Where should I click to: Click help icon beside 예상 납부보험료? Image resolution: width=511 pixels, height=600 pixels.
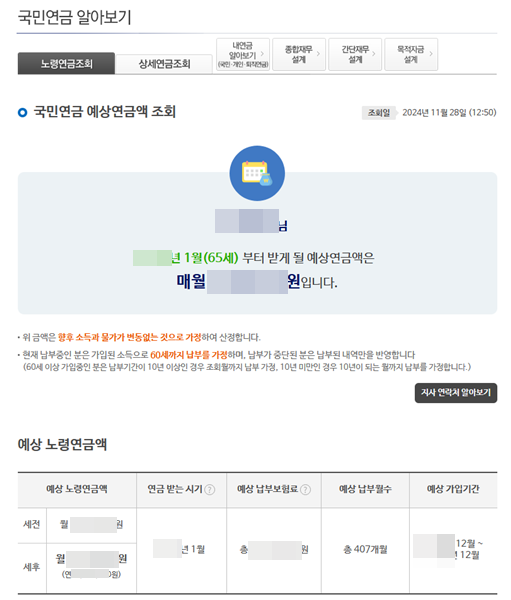point(305,489)
